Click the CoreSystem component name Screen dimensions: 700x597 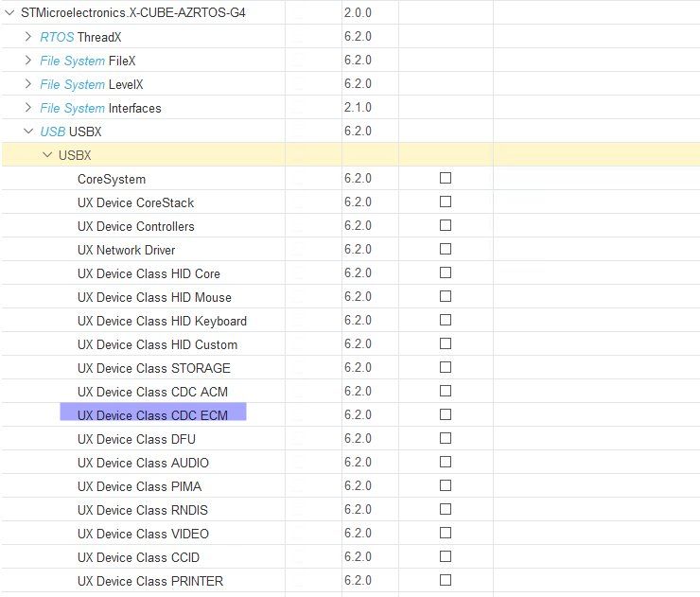112,179
